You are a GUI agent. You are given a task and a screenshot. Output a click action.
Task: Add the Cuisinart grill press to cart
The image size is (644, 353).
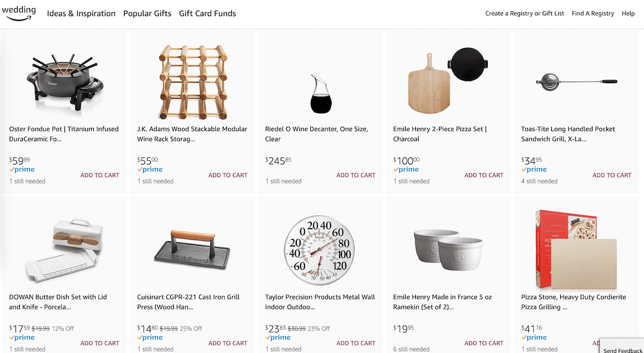(x=228, y=343)
